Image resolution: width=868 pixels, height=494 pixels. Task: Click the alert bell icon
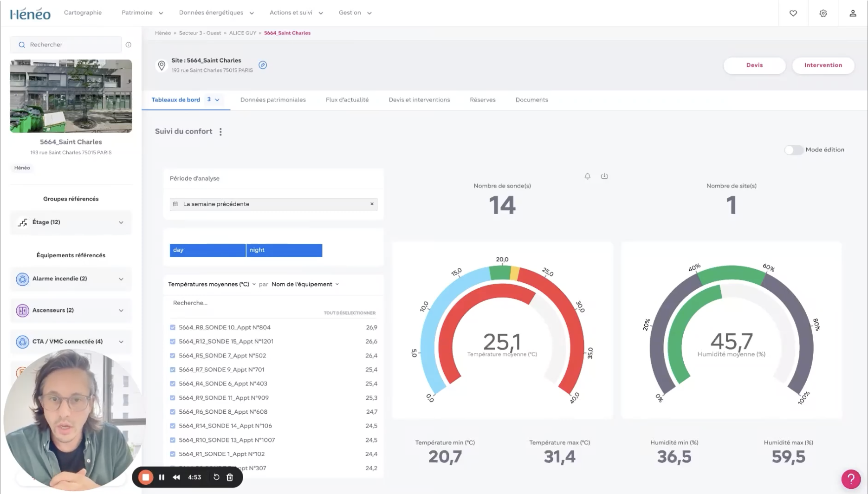[x=587, y=176]
